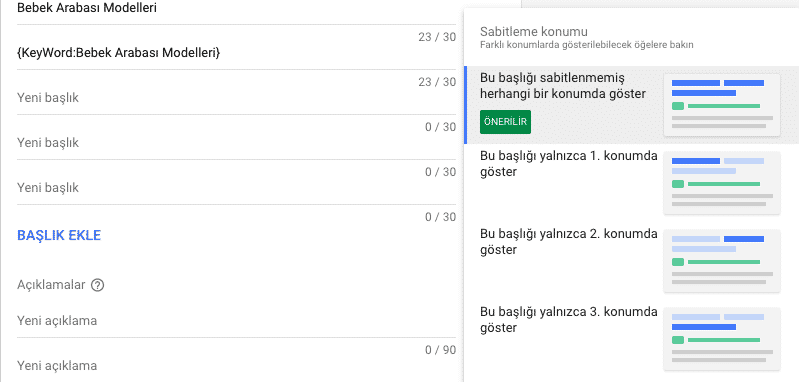Pick 'Bu başlığı yalnızca 2. konumda göster'

[x=569, y=242]
